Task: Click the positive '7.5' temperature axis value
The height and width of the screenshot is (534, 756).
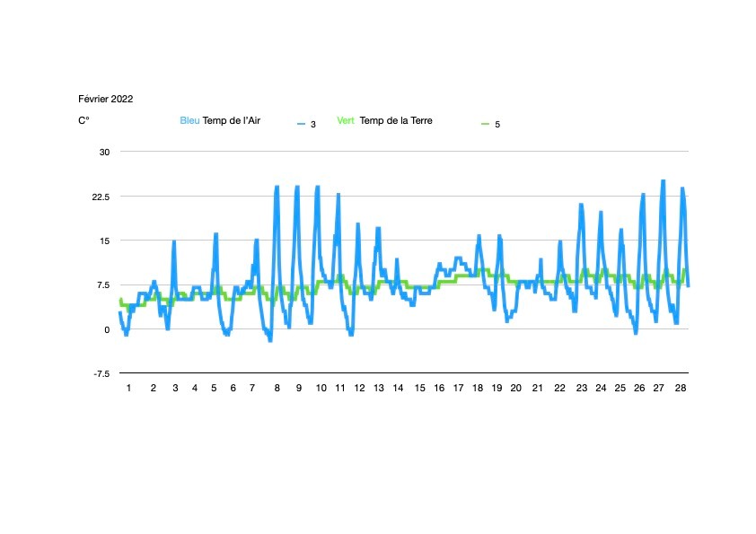Action: [x=103, y=285]
